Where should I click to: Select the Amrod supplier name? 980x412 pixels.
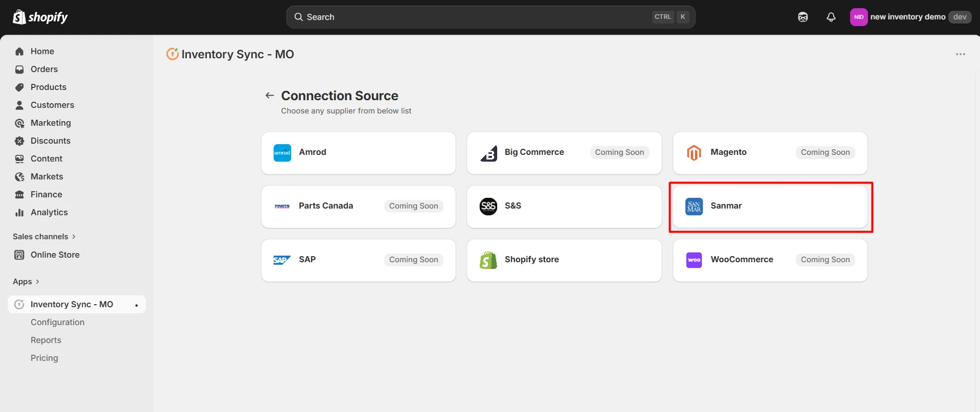point(313,152)
